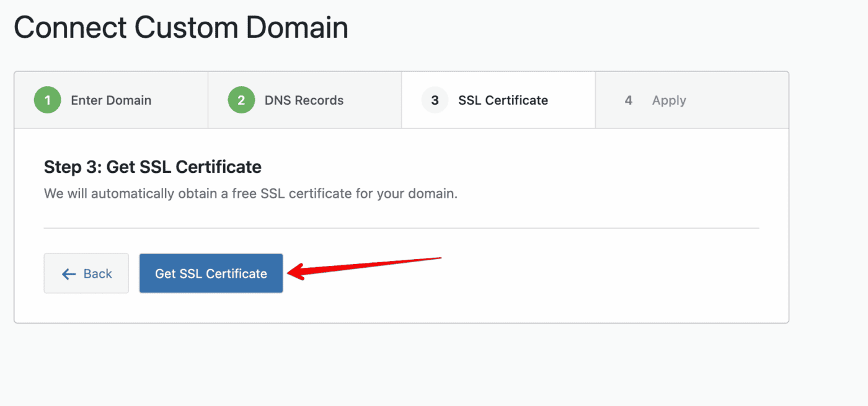Open the Enter Domain step tab

111,100
